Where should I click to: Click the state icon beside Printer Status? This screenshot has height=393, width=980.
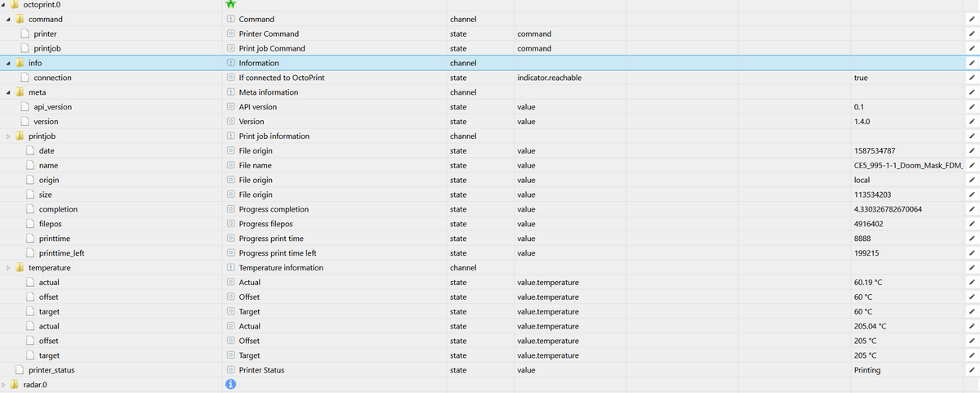pos(231,370)
